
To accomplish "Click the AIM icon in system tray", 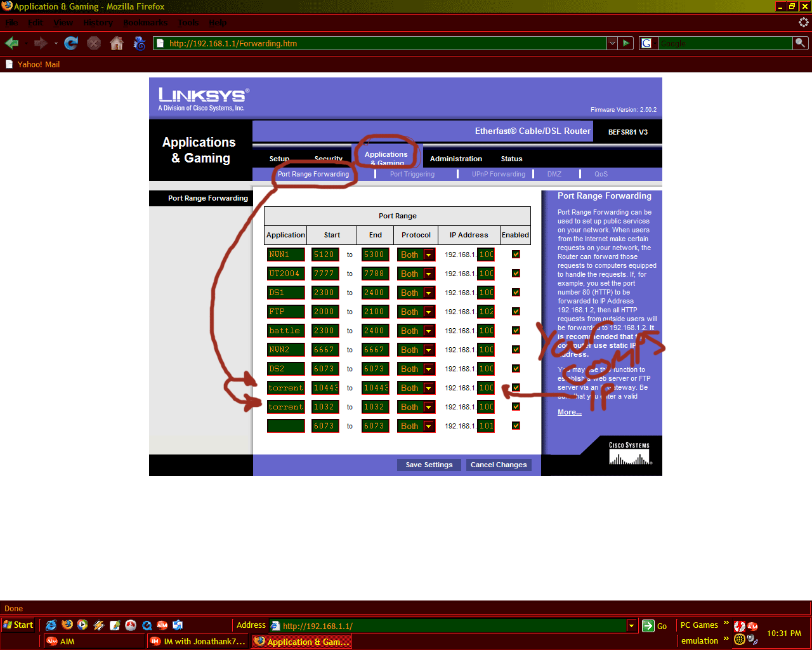I will [x=753, y=626].
